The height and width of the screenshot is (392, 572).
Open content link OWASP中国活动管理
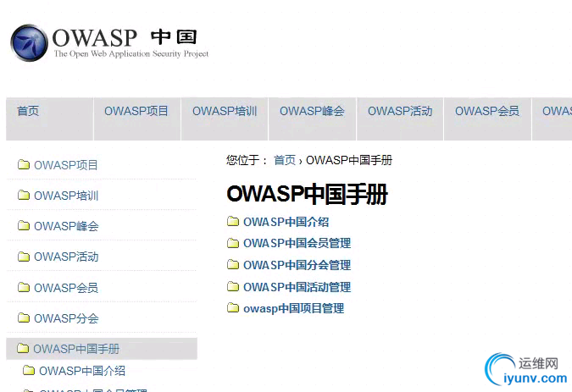pos(297,287)
